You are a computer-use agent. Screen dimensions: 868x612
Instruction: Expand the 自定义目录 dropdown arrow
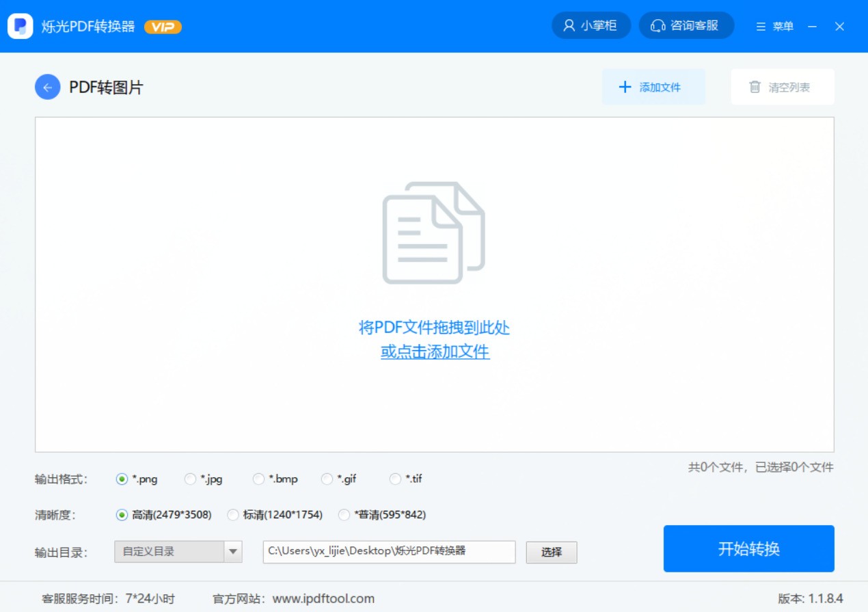[233, 551]
